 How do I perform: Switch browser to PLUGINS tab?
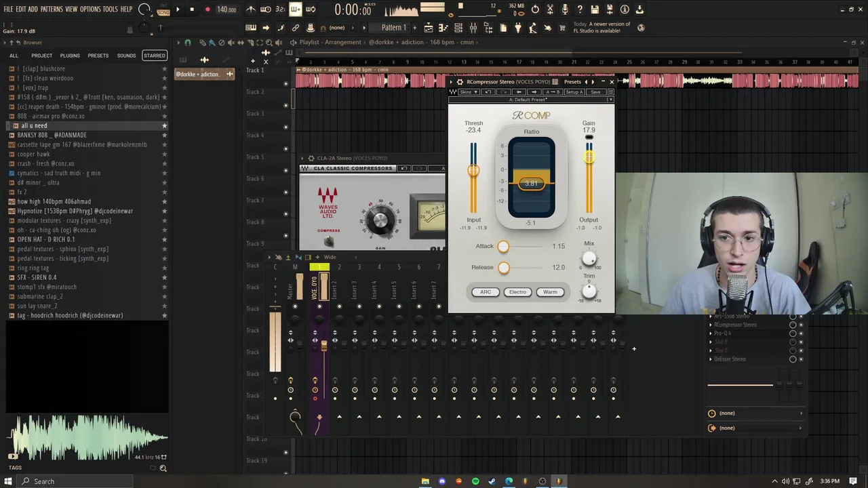[x=70, y=56]
